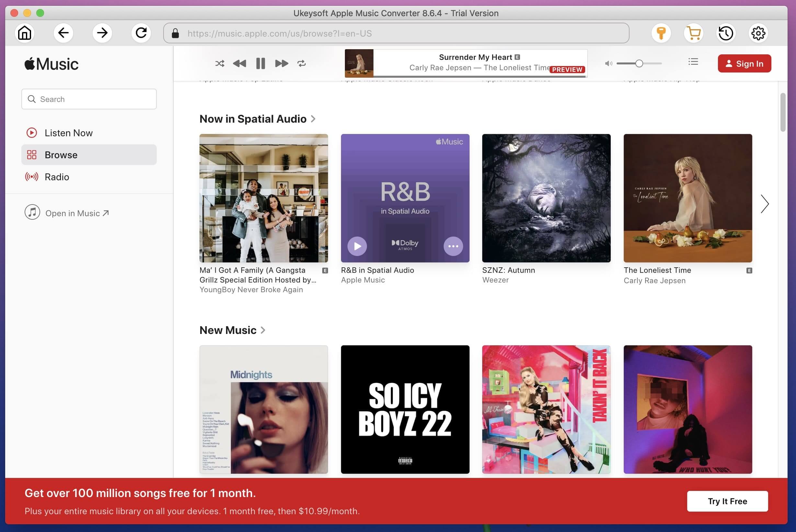Click the Sign In button
This screenshot has width=796, height=532.
tap(744, 63)
